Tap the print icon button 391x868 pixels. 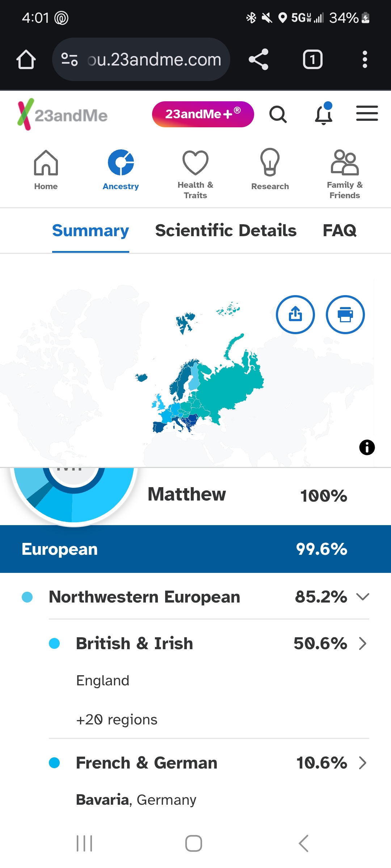tap(345, 315)
